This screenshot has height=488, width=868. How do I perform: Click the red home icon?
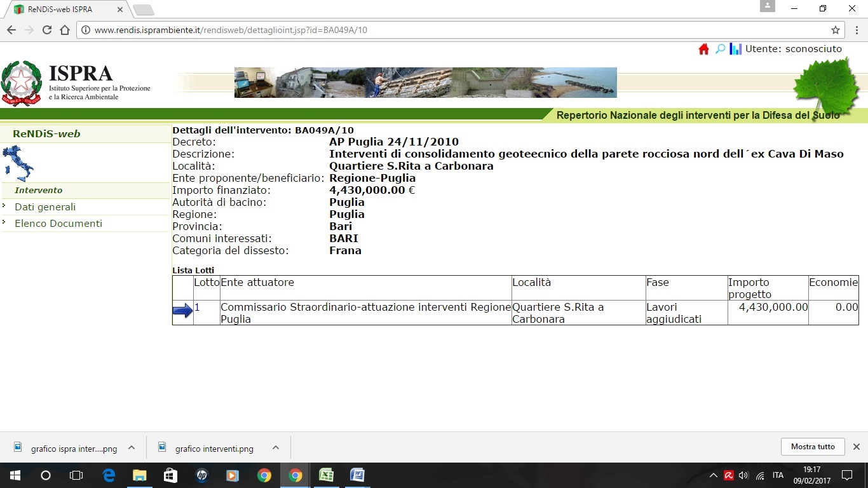703,49
